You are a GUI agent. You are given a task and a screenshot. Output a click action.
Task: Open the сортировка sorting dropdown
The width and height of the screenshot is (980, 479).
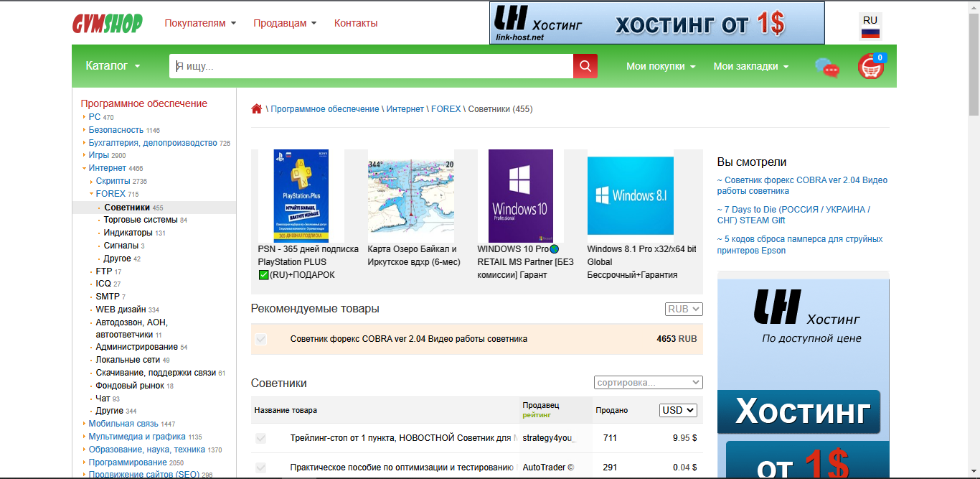pyautogui.click(x=649, y=383)
